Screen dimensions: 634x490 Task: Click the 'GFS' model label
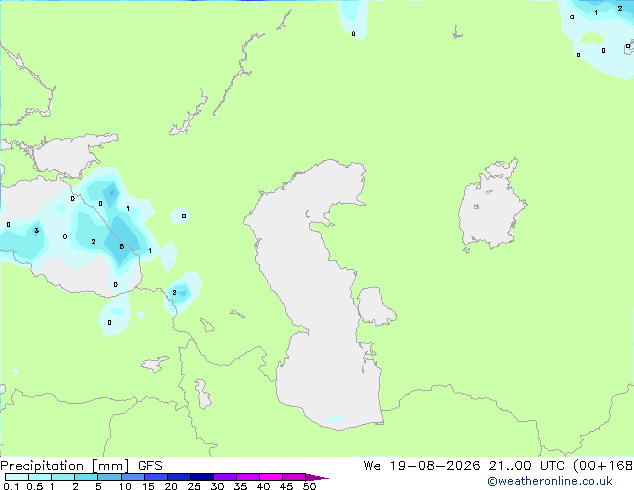coord(150,466)
